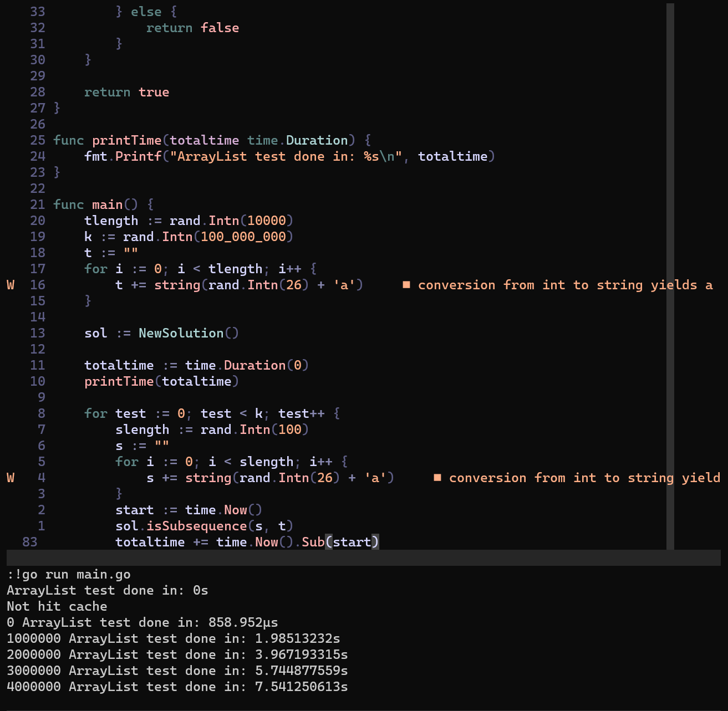This screenshot has width=728, height=711.
Task: Click 'fmt.Printf' on line 24
Action: coord(123,156)
